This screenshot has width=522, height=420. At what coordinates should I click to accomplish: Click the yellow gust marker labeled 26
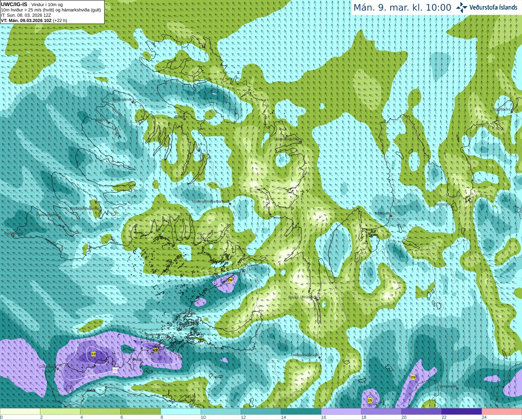(230, 280)
